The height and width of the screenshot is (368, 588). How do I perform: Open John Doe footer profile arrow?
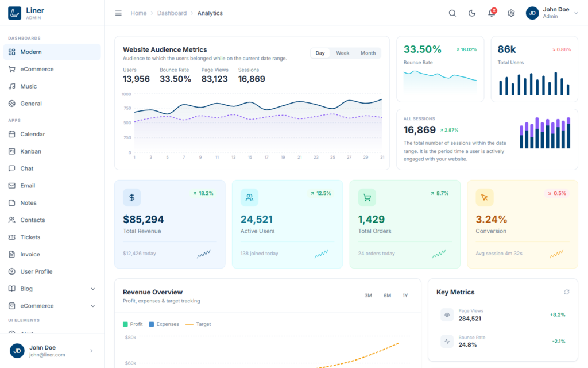(91, 351)
